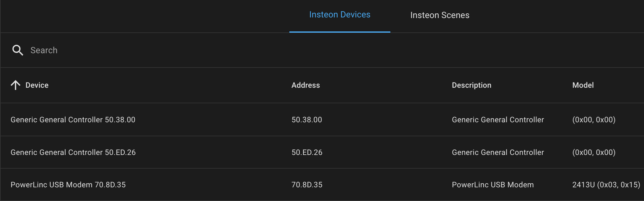Click the search magnifier icon
The width and height of the screenshot is (644, 201).
[x=17, y=50]
